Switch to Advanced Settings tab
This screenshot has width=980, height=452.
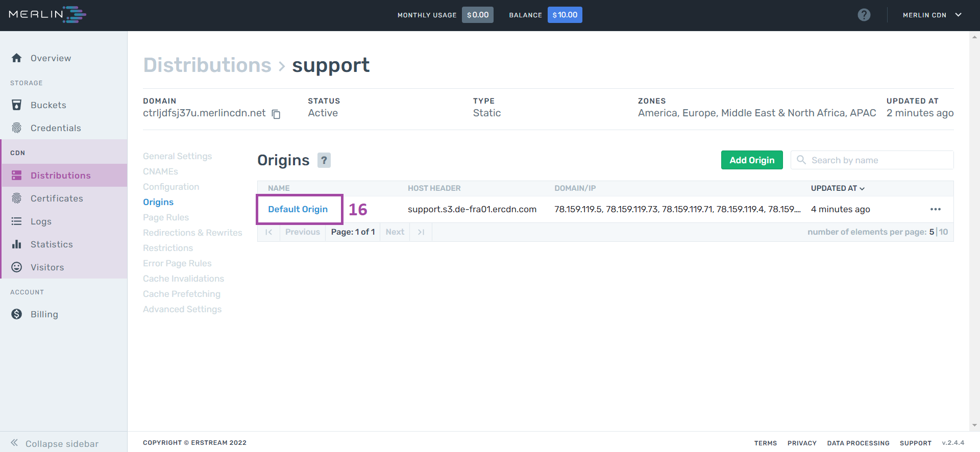click(x=182, y=309)
